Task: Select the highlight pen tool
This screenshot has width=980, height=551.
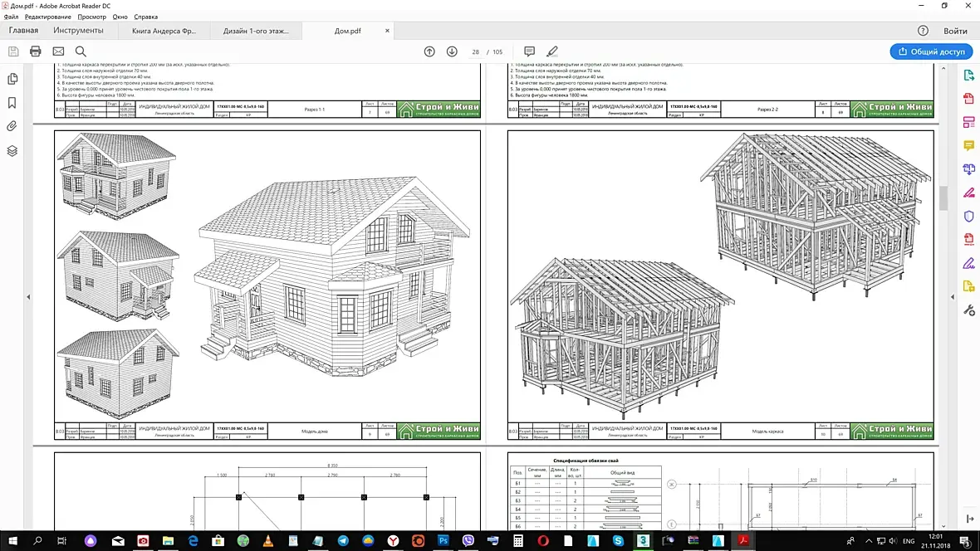Action: (x=552, y=51)
